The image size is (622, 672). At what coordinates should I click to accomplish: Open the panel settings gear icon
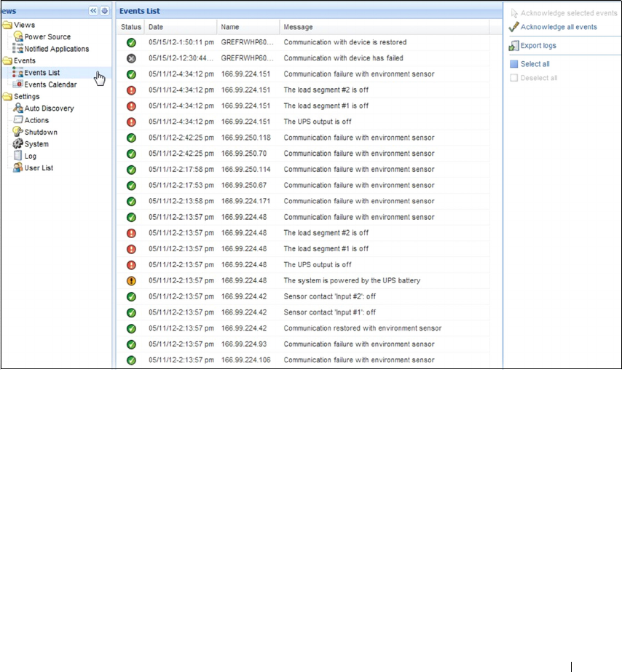pyautogui.click(x=105, y=11)
